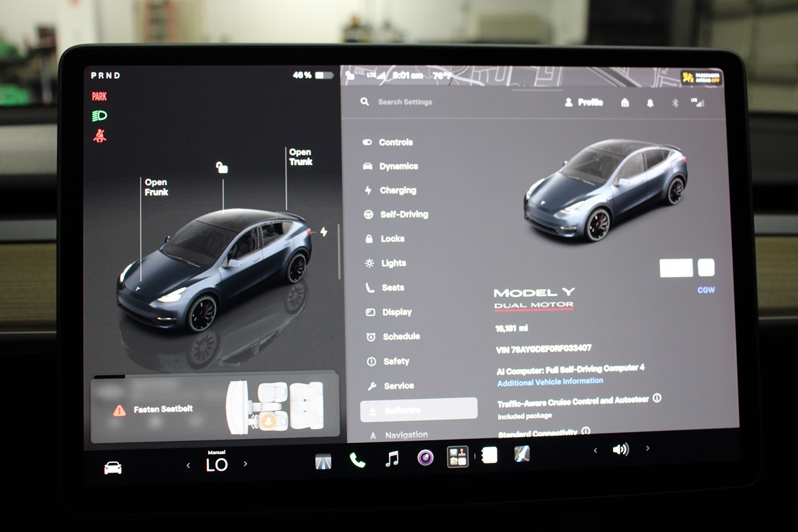Open the Charging settings menu

pos(390,190)
